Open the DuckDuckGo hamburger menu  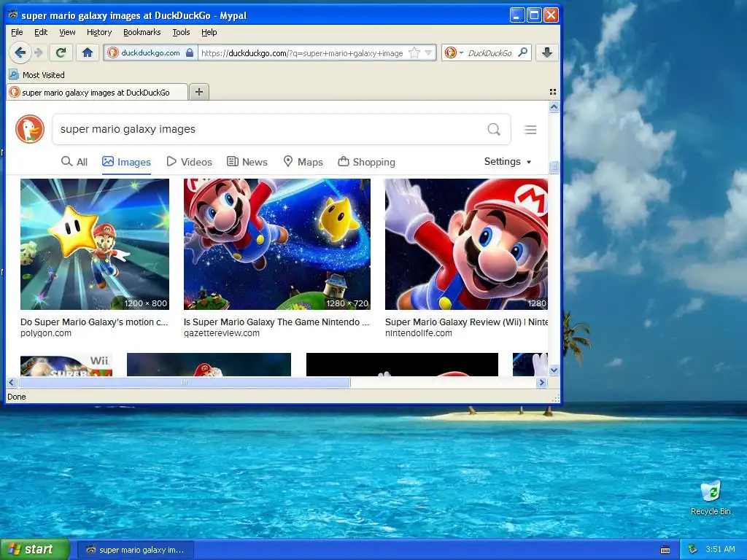click(530, 130)
